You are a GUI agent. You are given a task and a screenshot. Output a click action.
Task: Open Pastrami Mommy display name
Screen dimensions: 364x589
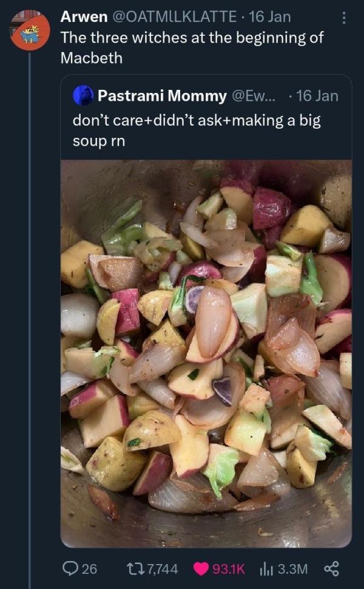click(x=161, y=95)
